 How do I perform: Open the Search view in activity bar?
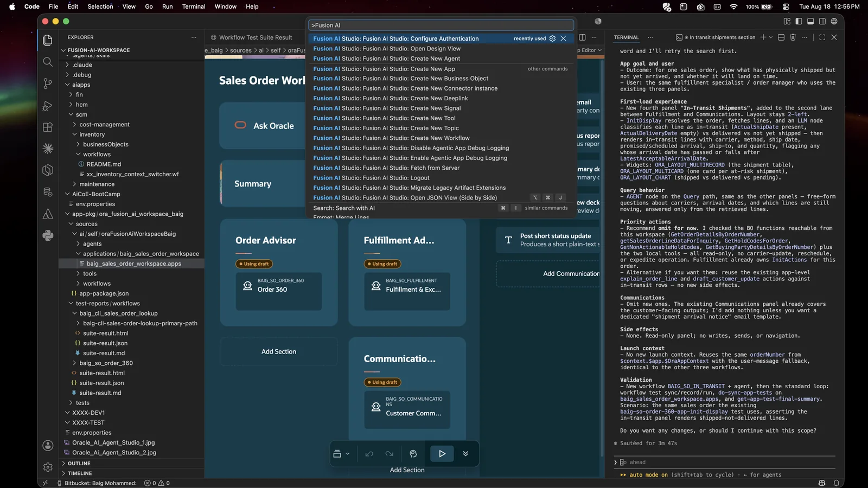48,62
